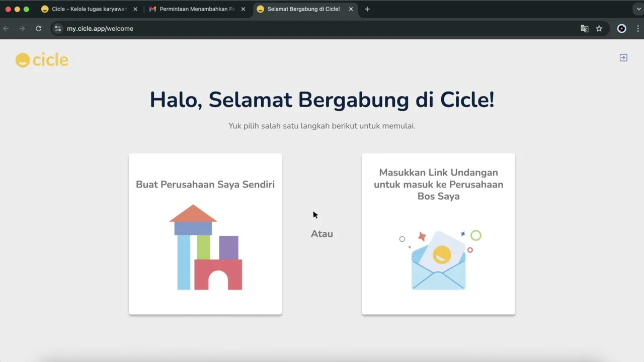Viewport: 644px width, 362px height.
Task: Open the Google Translate page icon
Action: coord(585,29)
